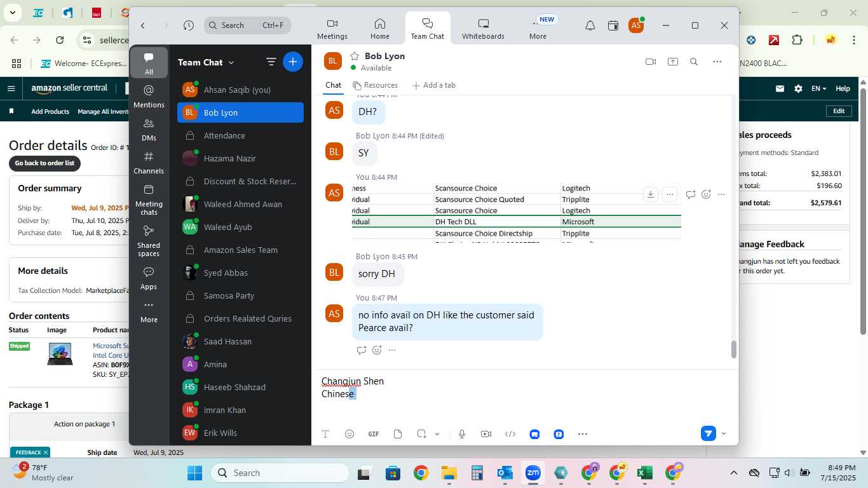Star Bob Lyon as a favorite contact
This screenshot has height=488, width=868.
pyautogui.click(x=355, y=56)
